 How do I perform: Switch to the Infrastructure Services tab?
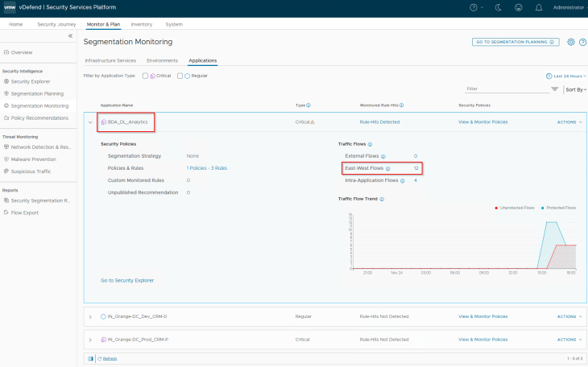pyautogui.click(x=109, y=60)
